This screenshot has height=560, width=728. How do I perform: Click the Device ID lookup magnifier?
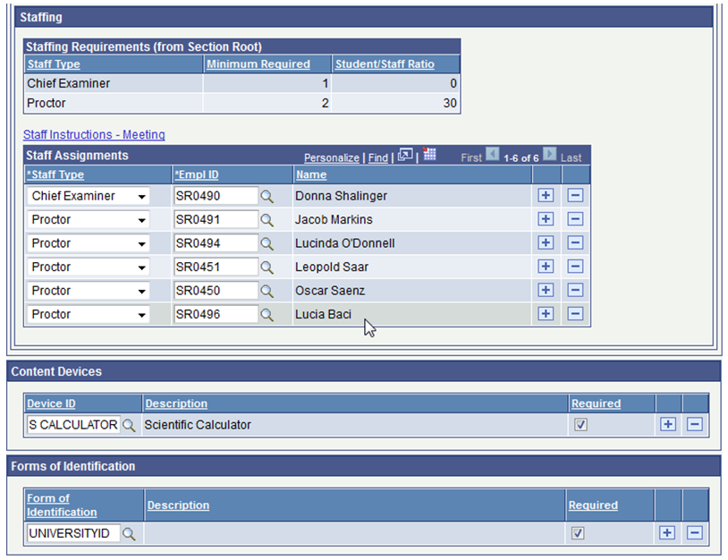coord(129,425)
